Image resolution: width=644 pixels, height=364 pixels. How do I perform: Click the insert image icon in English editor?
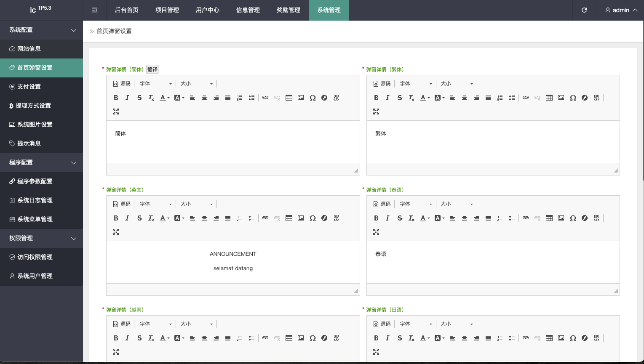click(x=301, y=218)
